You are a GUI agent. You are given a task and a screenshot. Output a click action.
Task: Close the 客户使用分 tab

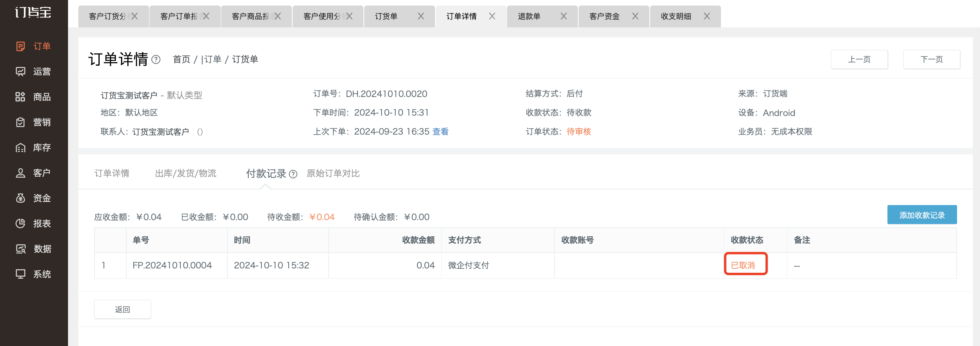pyautogui.click(x=350, y=16)
